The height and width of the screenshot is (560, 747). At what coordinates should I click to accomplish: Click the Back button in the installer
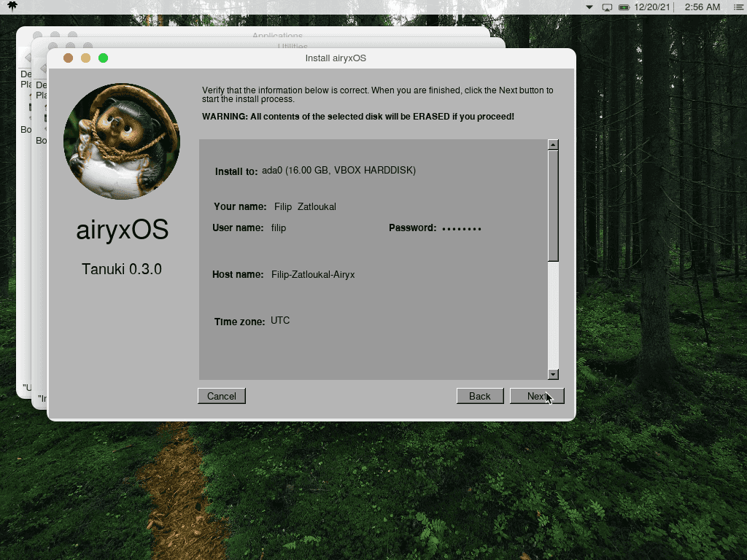pyautogui.click(x=480, y=396)
